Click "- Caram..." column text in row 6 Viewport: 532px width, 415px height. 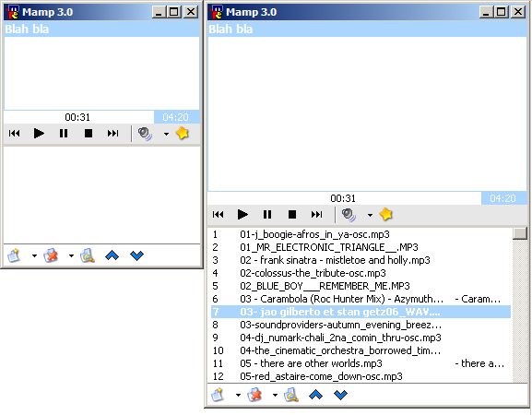click(x=478, y=299)
